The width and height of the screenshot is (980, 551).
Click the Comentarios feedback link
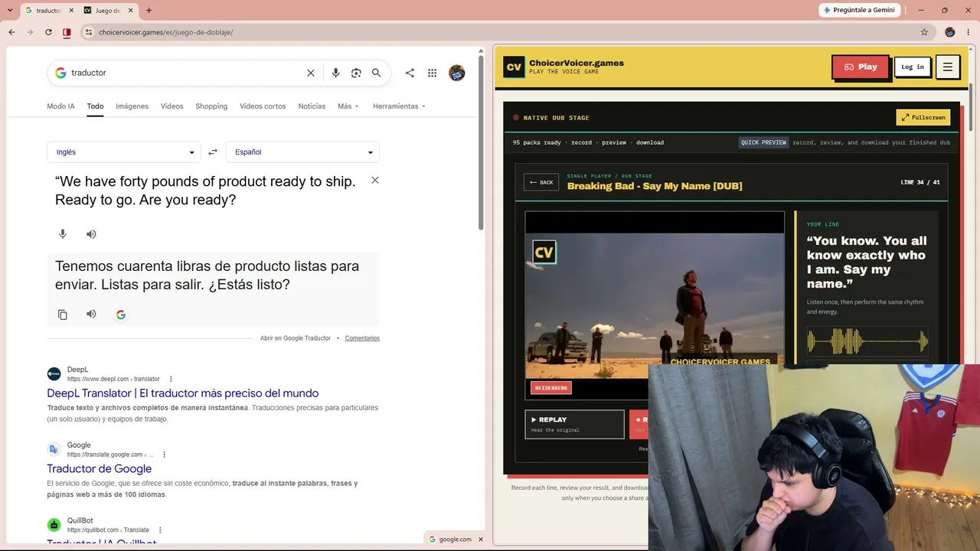point(362,338)
